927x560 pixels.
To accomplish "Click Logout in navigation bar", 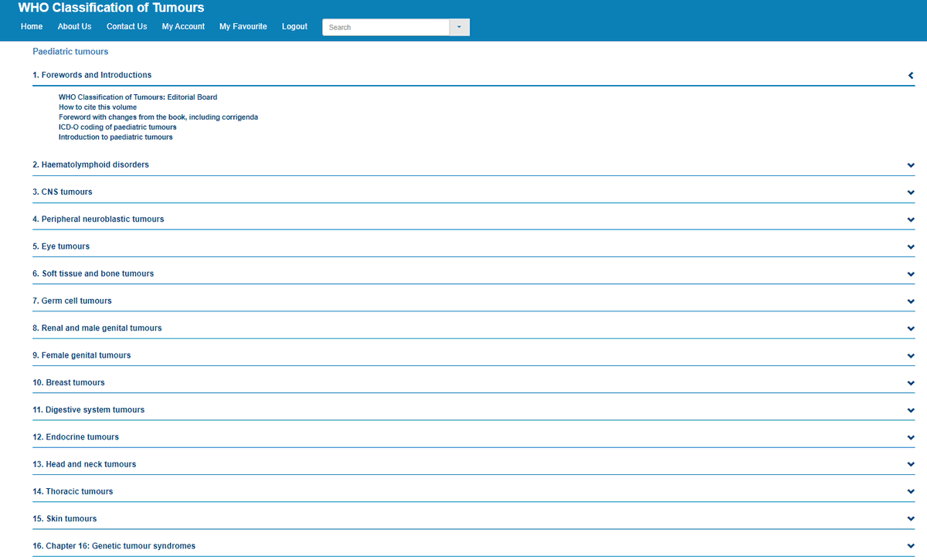I will [x=294, y=26].
